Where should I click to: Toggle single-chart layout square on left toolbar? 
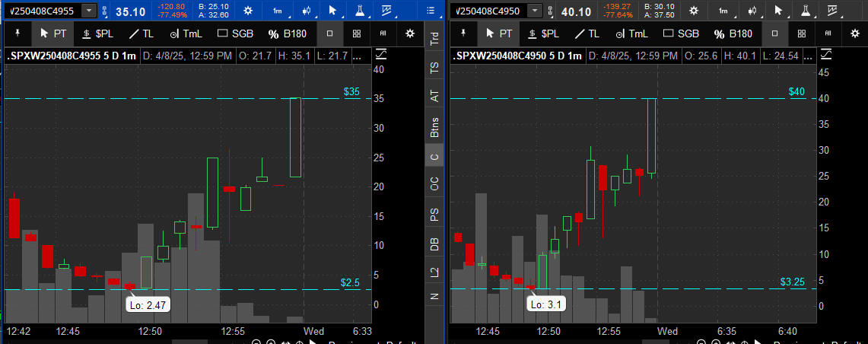coord(329,33)
